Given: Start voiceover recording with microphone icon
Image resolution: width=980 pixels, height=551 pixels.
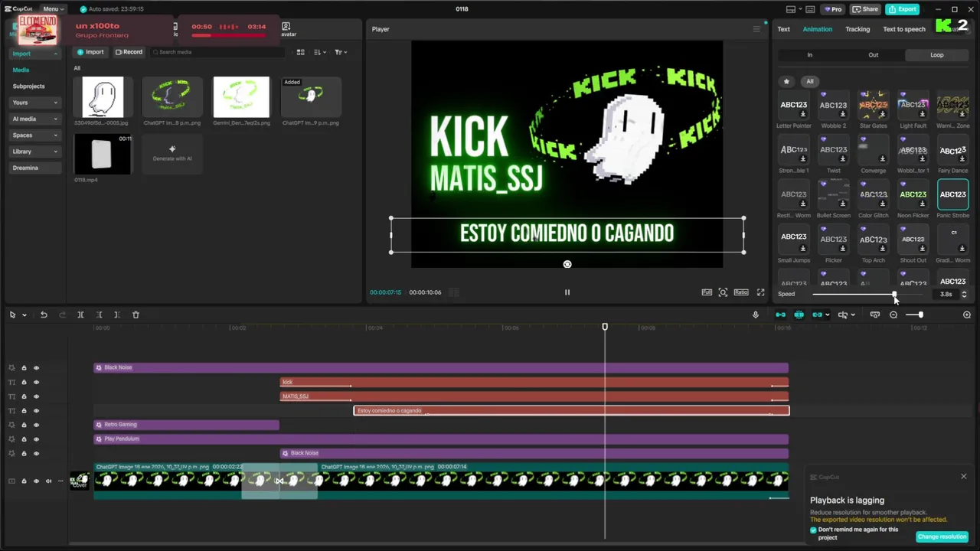Looking at the screenshot, I should click(756, 315).
